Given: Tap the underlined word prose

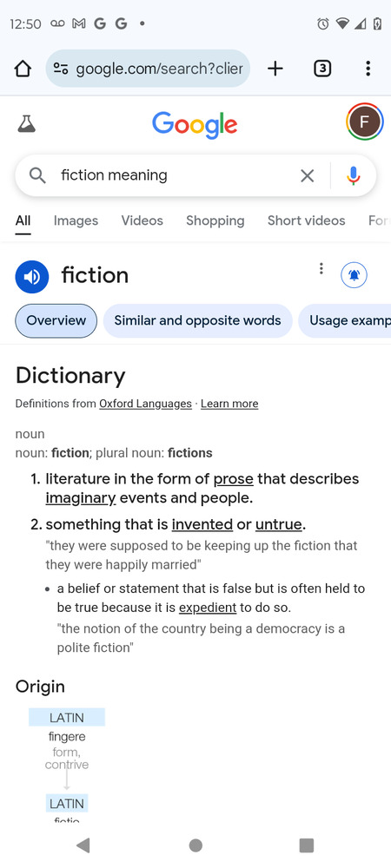Looking at the screenshot, I should [233, 479].
